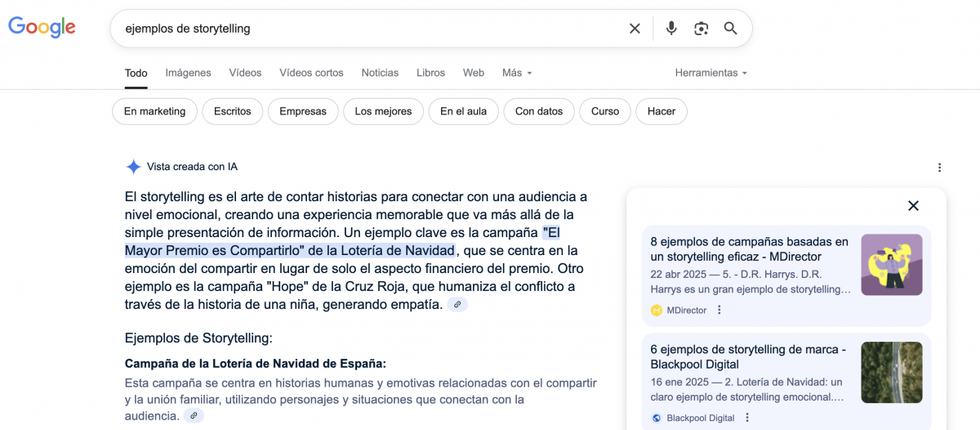Open three-dot menu next to Blackpool Digital

tap(747, 418)
